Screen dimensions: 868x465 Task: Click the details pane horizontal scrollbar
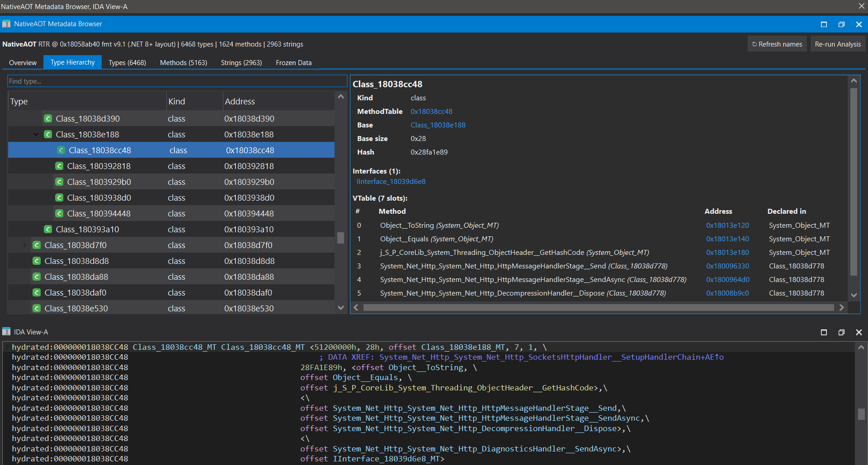click(599, 308)
